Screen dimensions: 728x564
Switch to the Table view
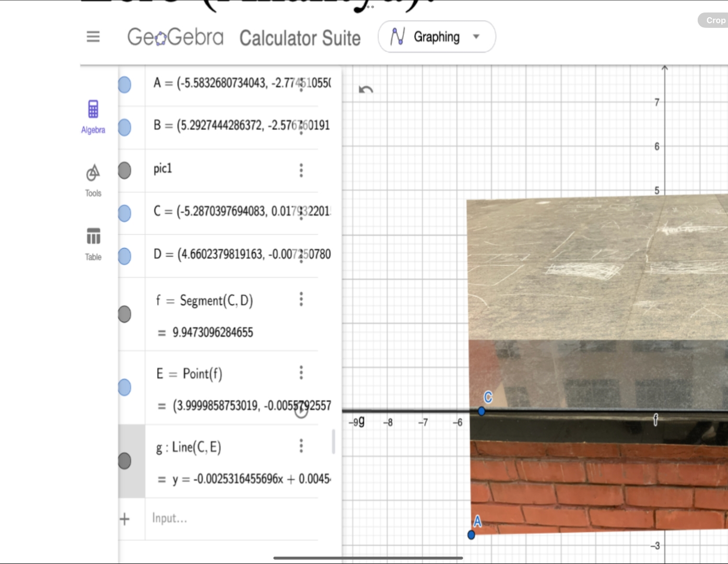point(93,243)
